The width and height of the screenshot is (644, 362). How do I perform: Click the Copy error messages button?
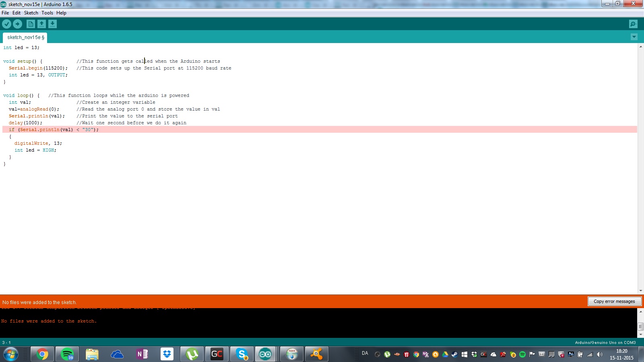click(x=614, y=301)
